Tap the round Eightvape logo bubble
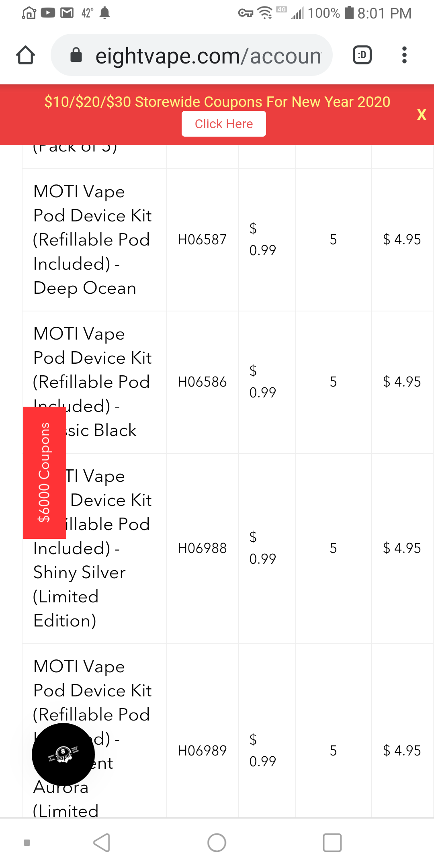Screen dimensions: 434x868 [63, 754]
